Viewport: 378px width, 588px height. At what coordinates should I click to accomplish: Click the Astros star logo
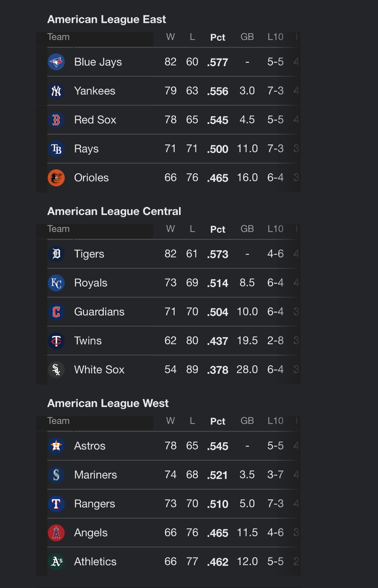[x=56, y=446]
